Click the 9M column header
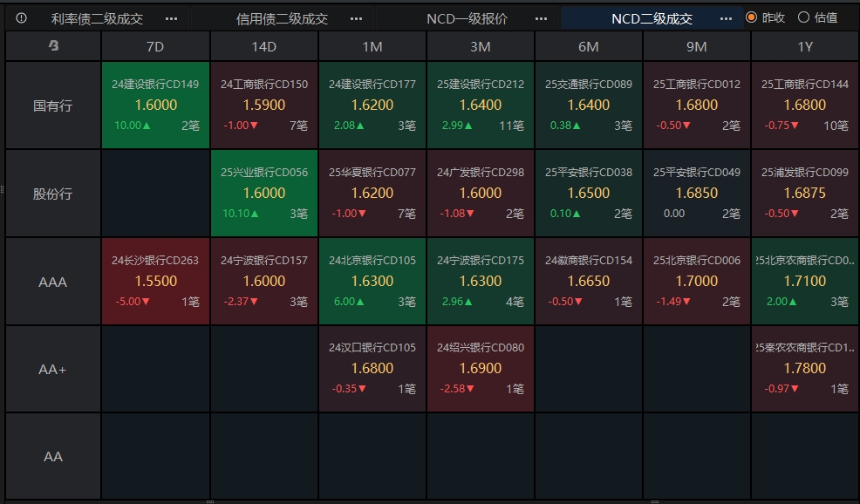The image size is (860, 504). coord(697,46)
